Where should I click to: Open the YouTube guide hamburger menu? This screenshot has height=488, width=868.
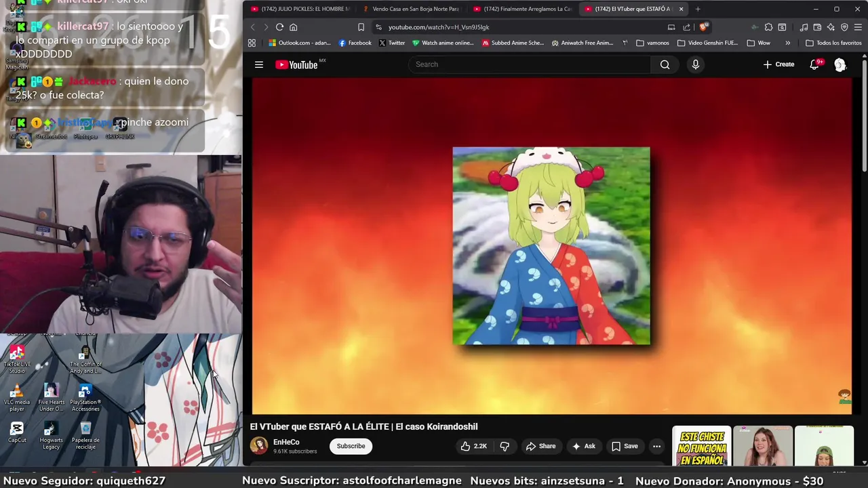[x=258, y=64]
